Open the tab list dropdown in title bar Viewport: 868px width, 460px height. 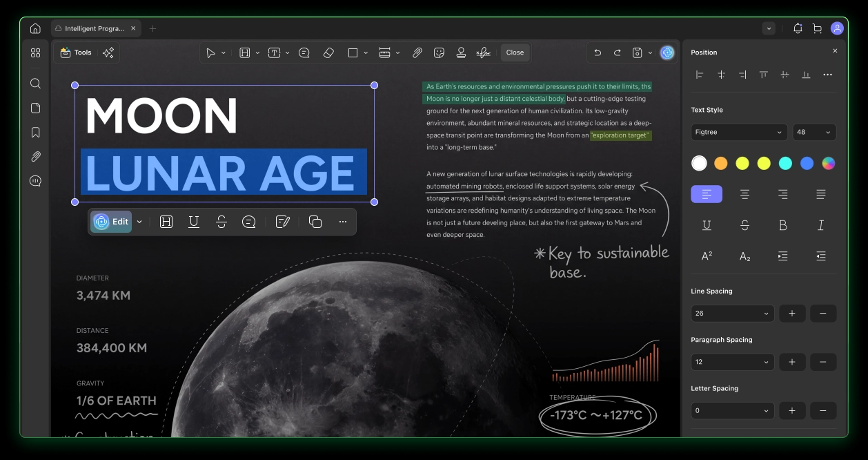pos(769,28)
